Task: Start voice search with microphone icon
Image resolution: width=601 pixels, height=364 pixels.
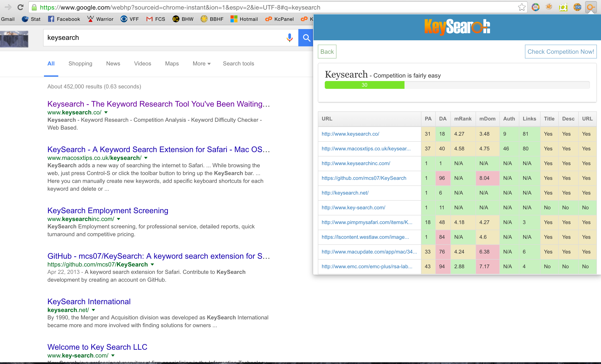Action: click(289, 37)
